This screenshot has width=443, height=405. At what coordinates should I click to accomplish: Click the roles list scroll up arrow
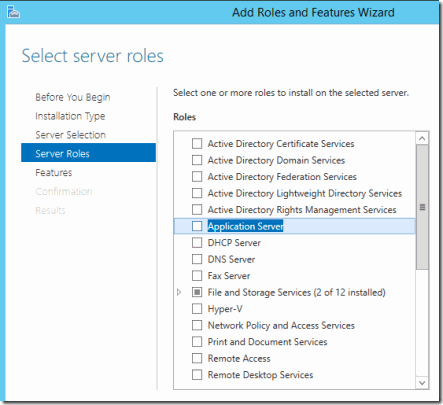[422, 138]
